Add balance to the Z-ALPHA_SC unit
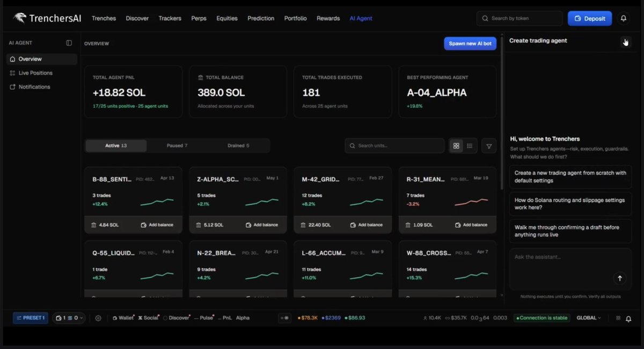644x349 pixels. pyautogui.click(x=262, y=225)
